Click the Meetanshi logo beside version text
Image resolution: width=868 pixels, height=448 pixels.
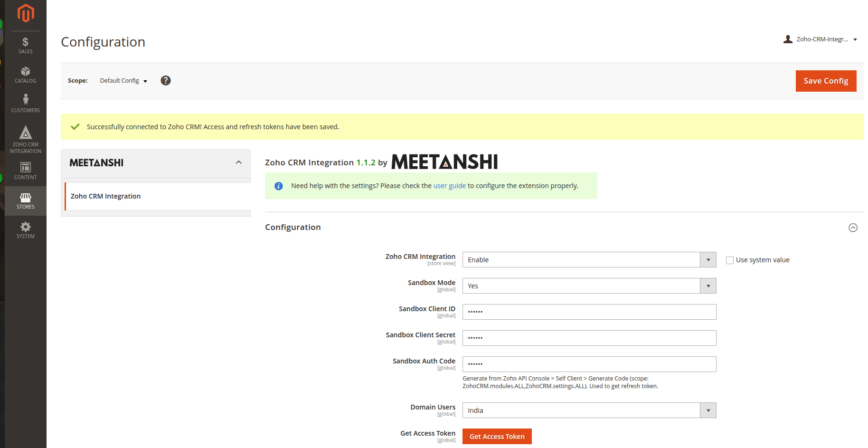444,162
